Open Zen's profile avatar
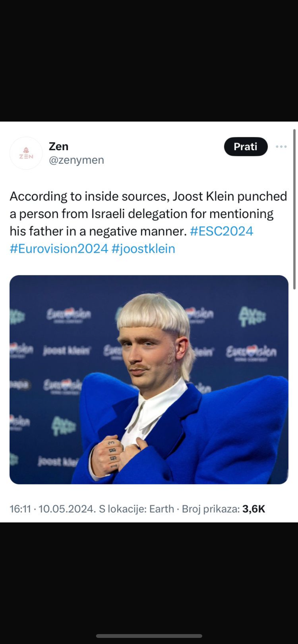 click(26, 153)
